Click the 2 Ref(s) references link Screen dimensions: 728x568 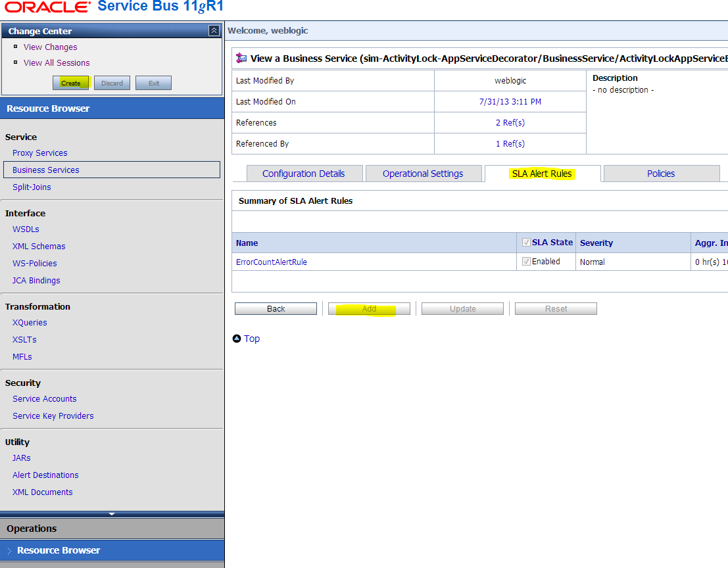510,122
